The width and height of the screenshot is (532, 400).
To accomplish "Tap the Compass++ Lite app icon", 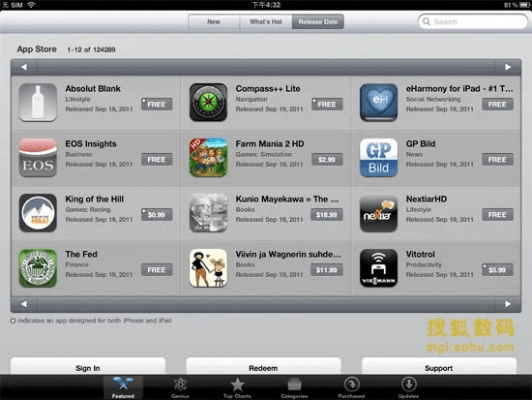I will point(208,102).
